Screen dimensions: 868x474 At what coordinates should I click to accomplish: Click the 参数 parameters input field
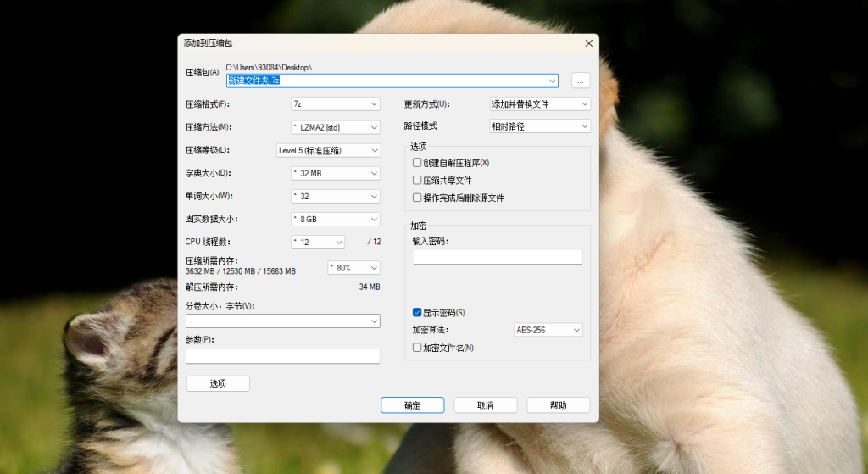[283, 356]
